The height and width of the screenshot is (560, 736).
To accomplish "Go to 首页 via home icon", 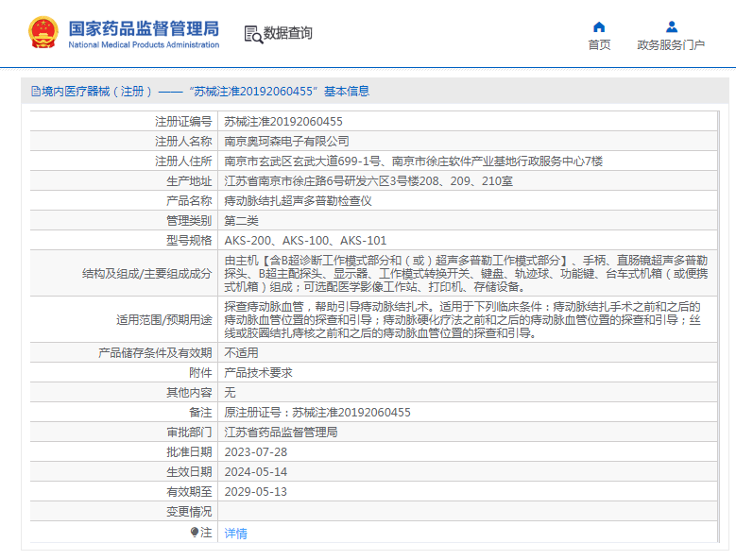I will tap(599, 26).
